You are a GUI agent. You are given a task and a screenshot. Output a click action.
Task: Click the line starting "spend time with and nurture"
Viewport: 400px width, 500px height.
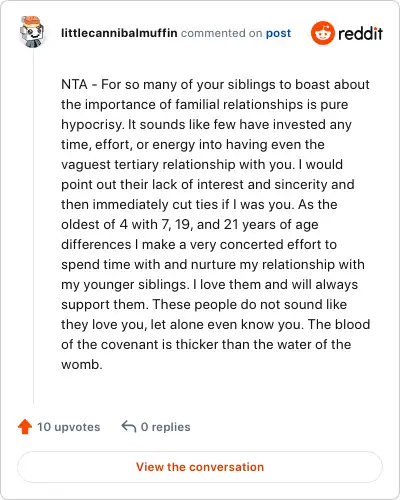coord(213,265)
